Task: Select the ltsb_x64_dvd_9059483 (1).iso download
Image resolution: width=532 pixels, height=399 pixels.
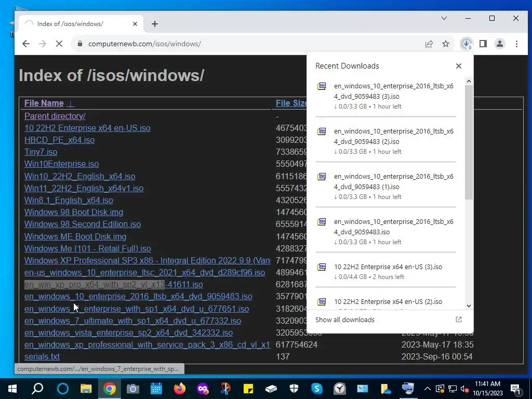Action: 386,186
